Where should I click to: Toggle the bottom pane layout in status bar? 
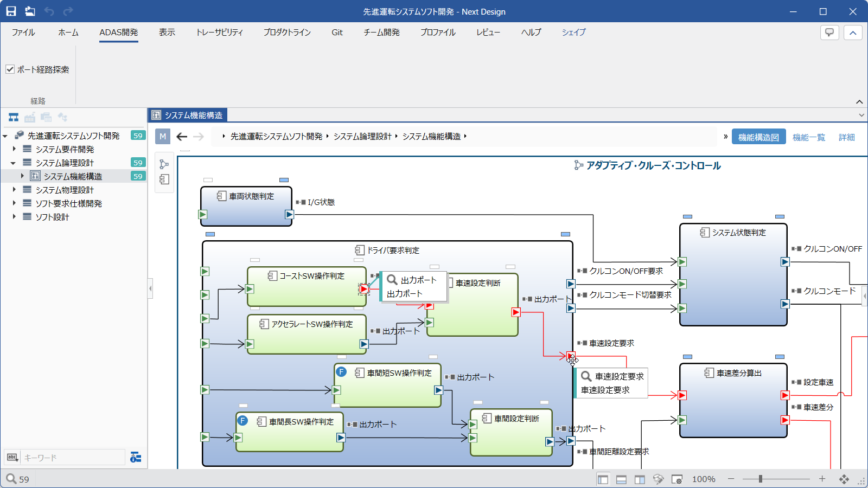pyautogui.click(x=621, y=479)
